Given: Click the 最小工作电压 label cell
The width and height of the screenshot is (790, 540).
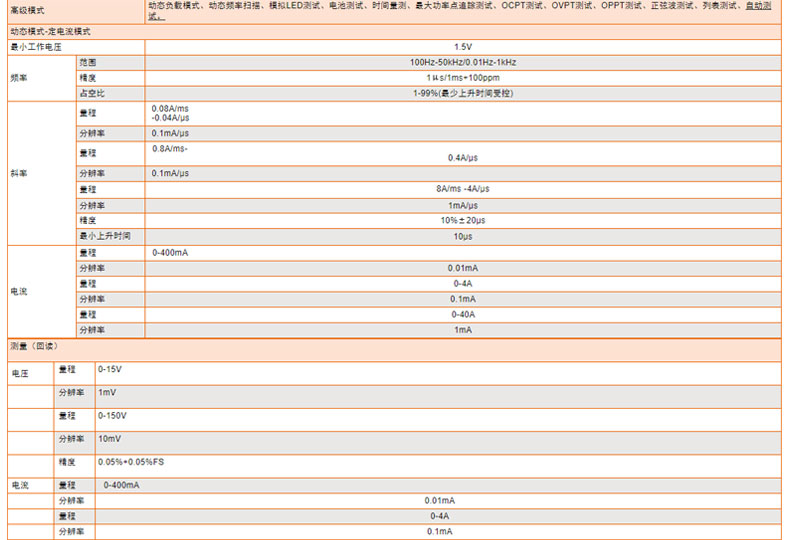Looking at the screenshot, I should (x=36, y=47).
